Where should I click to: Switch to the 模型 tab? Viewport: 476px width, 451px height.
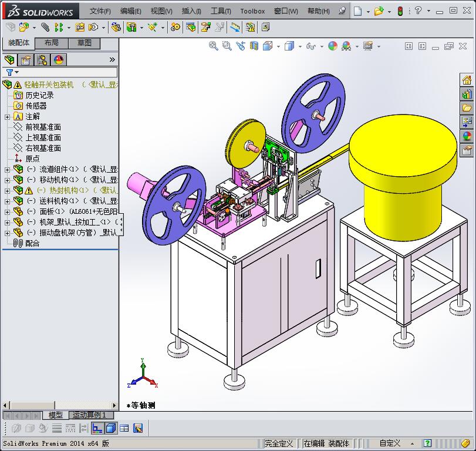coord(56,415)
